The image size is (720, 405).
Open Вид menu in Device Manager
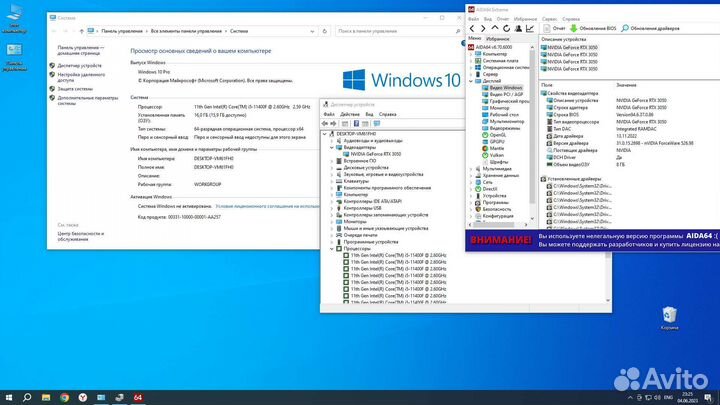coord(369,114)
